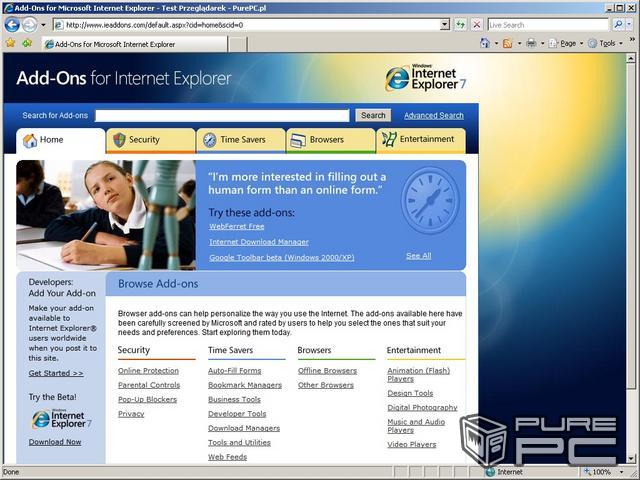Open the Pop-Up Blockers category link
Screen dimensions: 640x480
coord(147,399)
